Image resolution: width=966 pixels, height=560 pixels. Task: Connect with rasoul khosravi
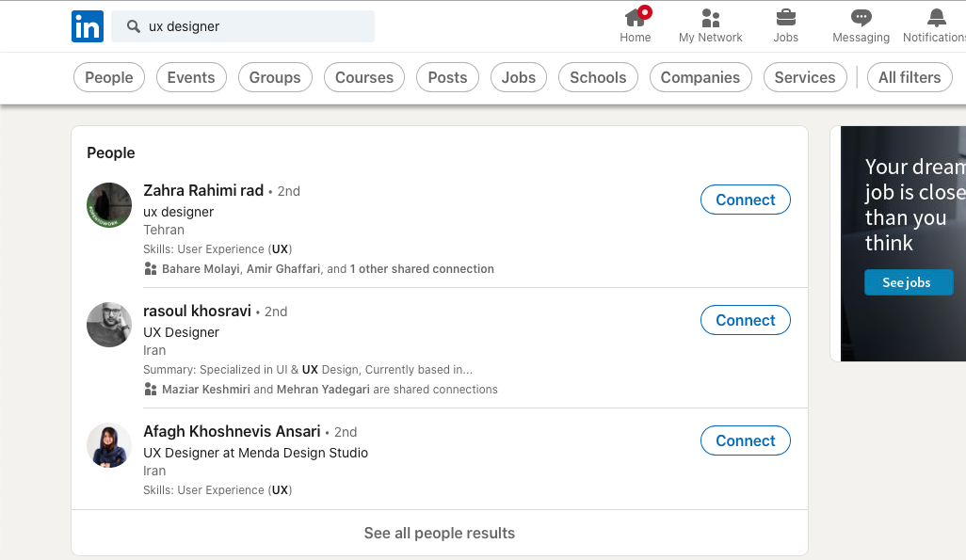pyautogui.click(x=746, y=320)
